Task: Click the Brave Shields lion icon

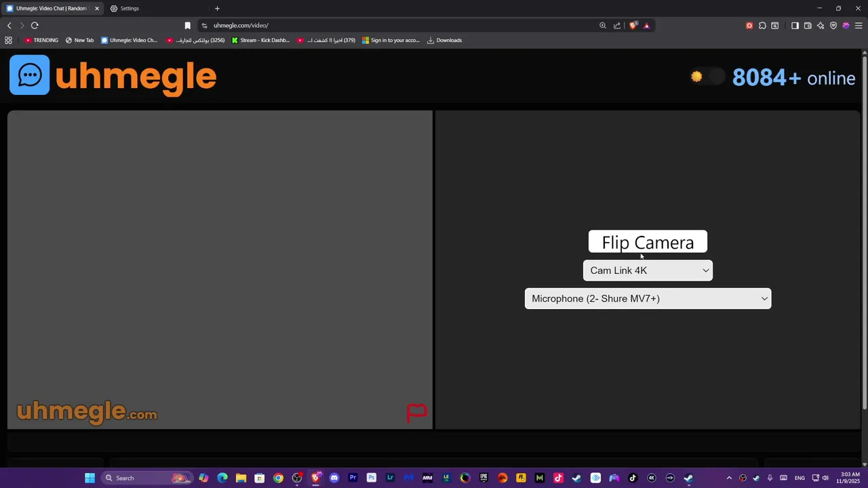Action: tap(633, 26)
